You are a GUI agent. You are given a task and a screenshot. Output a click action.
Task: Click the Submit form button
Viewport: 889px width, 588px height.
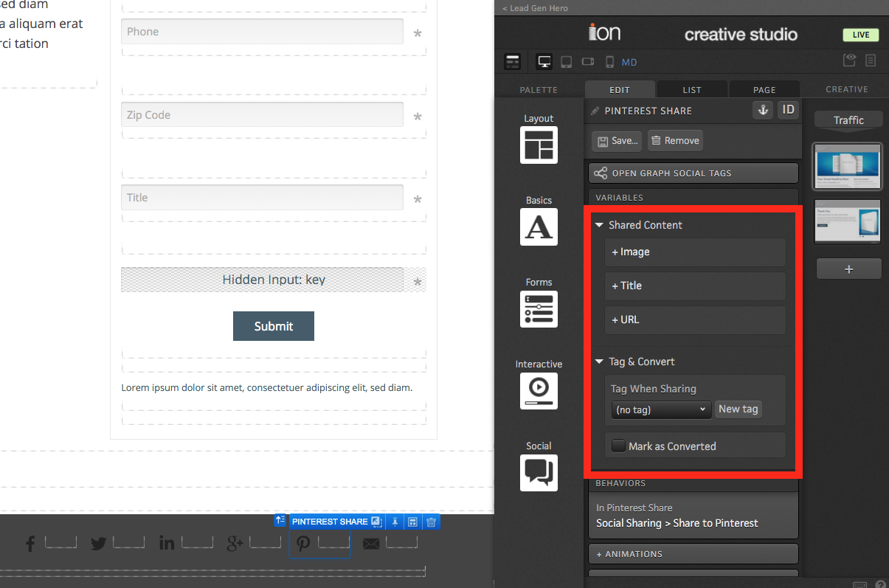pyautogui.click(x=274, y=326)
